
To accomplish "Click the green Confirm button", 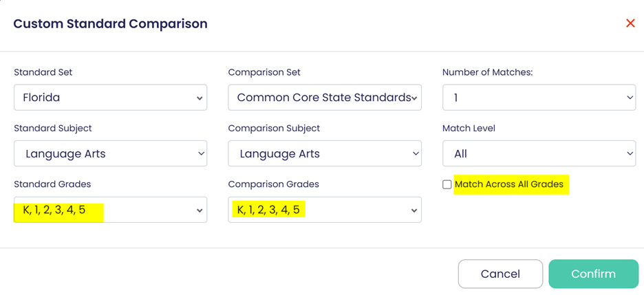I will 593,274.
